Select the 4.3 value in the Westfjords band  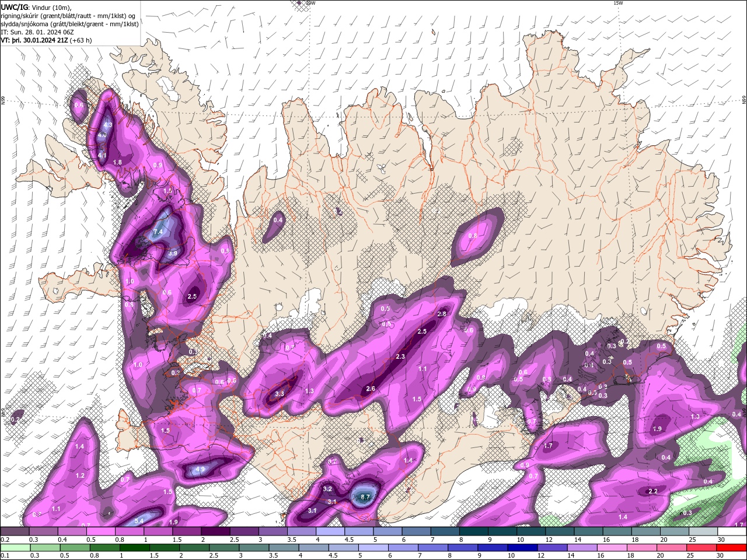click(x=107, y=125)
